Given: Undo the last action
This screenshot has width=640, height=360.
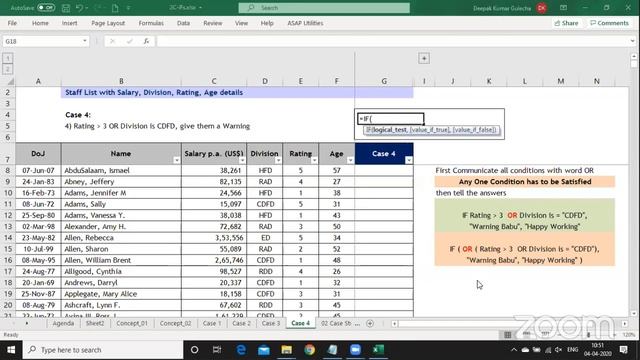Looking at the screenshot, I should tap(80, 8).
